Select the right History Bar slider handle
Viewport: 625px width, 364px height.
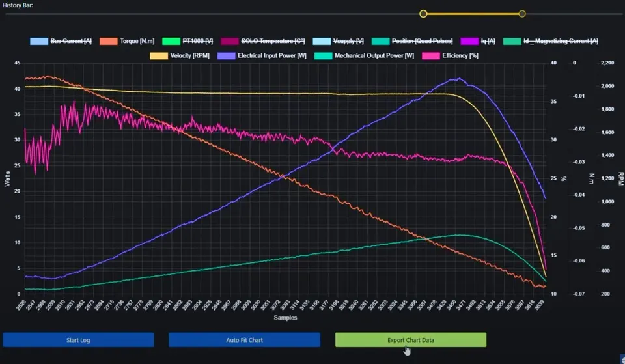522,14
